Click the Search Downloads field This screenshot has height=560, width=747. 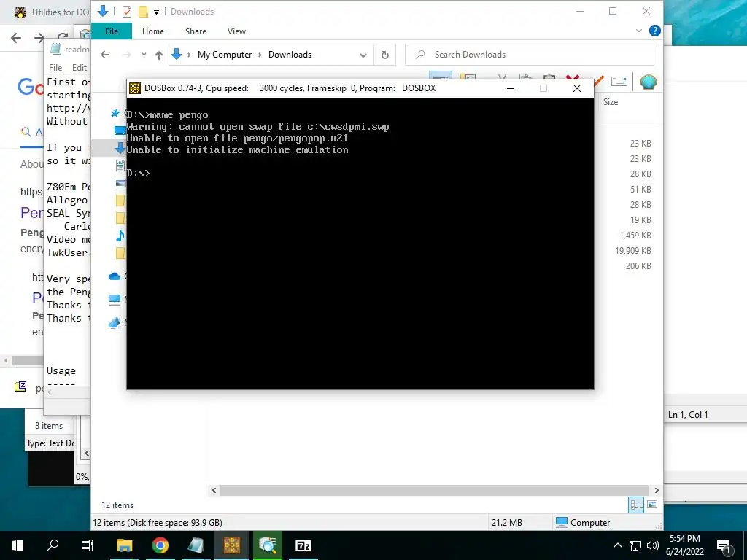point(530,55)
